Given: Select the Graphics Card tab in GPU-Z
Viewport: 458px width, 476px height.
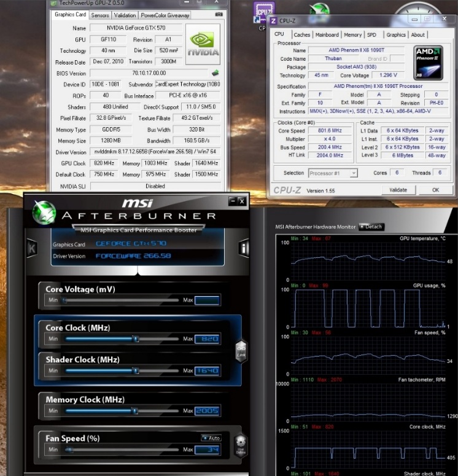Looking at the screenshot, I should tap(70, 15).
